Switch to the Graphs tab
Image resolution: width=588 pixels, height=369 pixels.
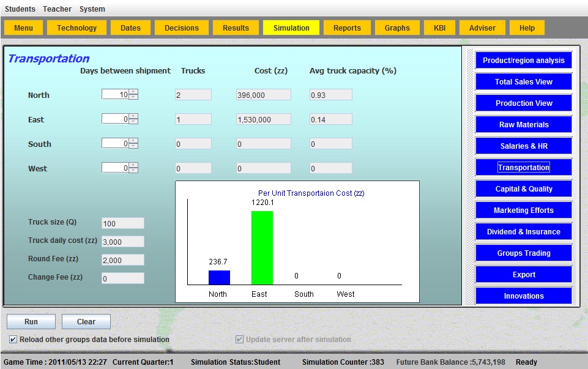point(397,28)
